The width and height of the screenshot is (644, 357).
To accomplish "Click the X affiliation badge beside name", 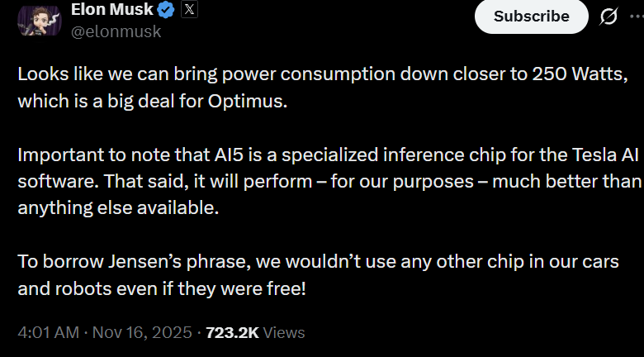I will 187,11.
